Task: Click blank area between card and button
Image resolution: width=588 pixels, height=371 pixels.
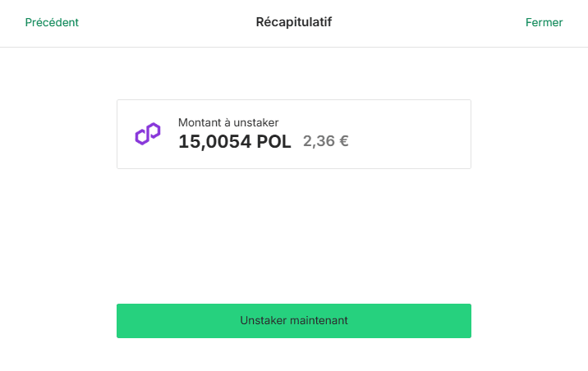Action: point(294,236)
